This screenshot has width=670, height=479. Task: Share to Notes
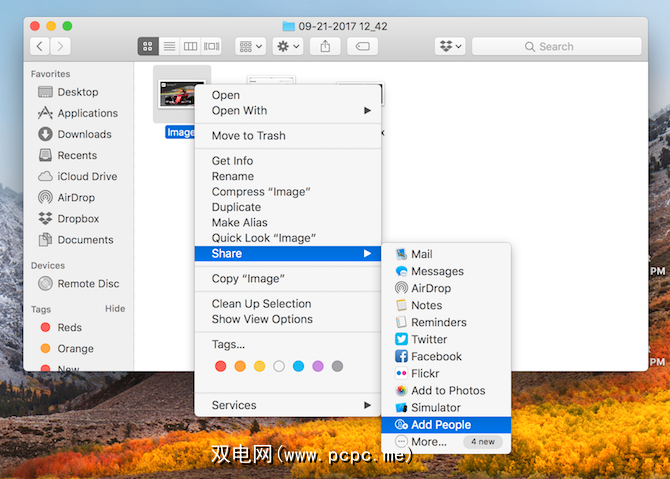[446, 305]
